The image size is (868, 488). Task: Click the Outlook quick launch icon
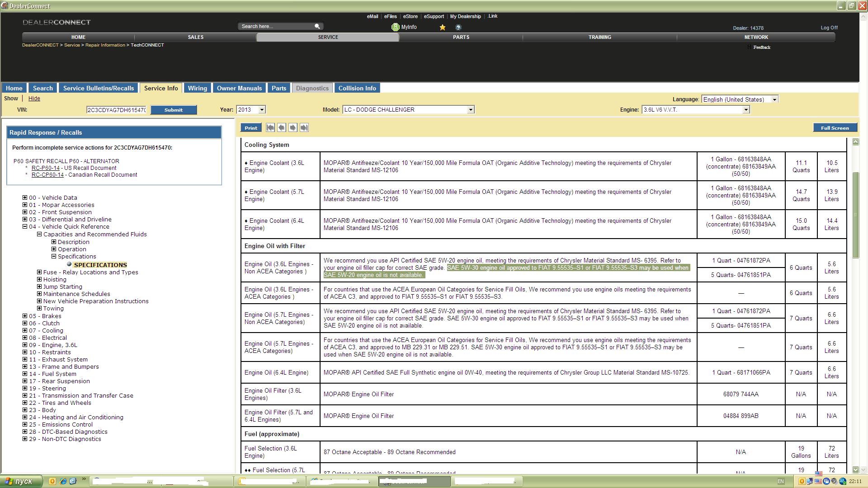pyautogui.click(x=52, y=481)
